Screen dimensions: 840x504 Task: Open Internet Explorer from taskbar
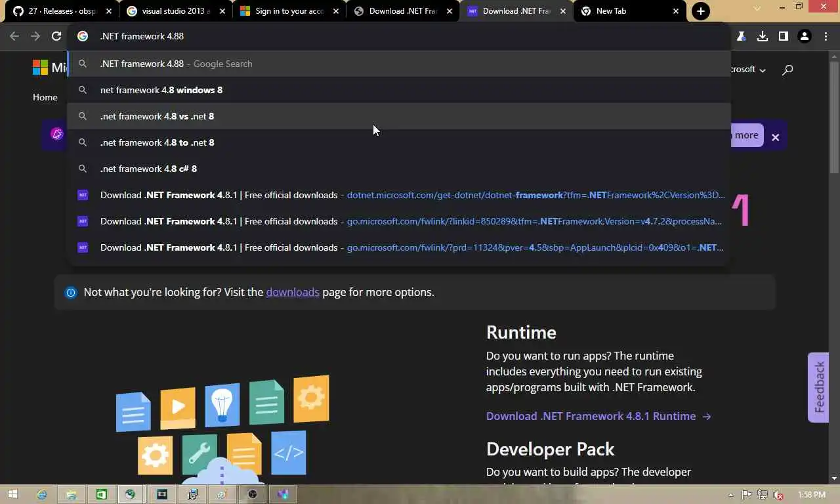pos(42,494)
